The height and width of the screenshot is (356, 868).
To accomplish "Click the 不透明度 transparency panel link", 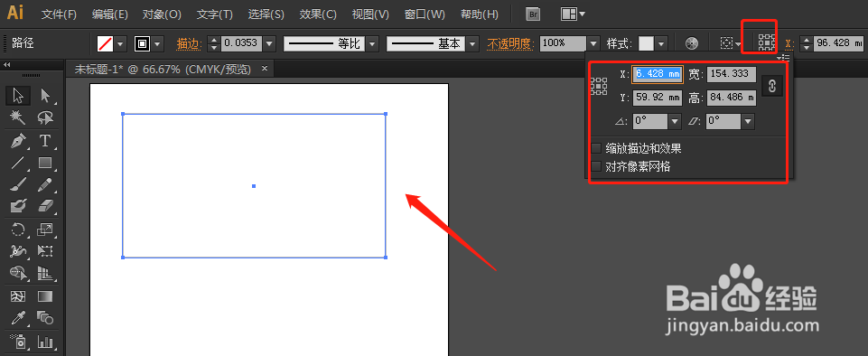I will click(509, 43).
